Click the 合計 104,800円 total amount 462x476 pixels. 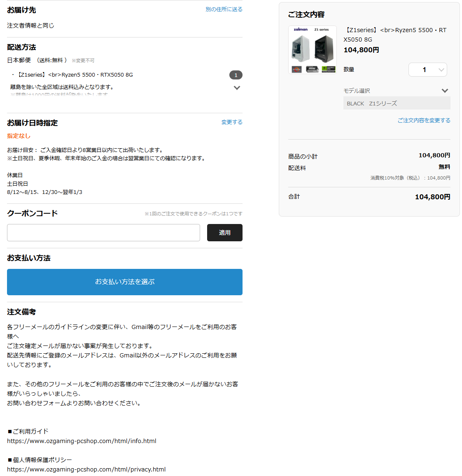(x=432, y=197)
